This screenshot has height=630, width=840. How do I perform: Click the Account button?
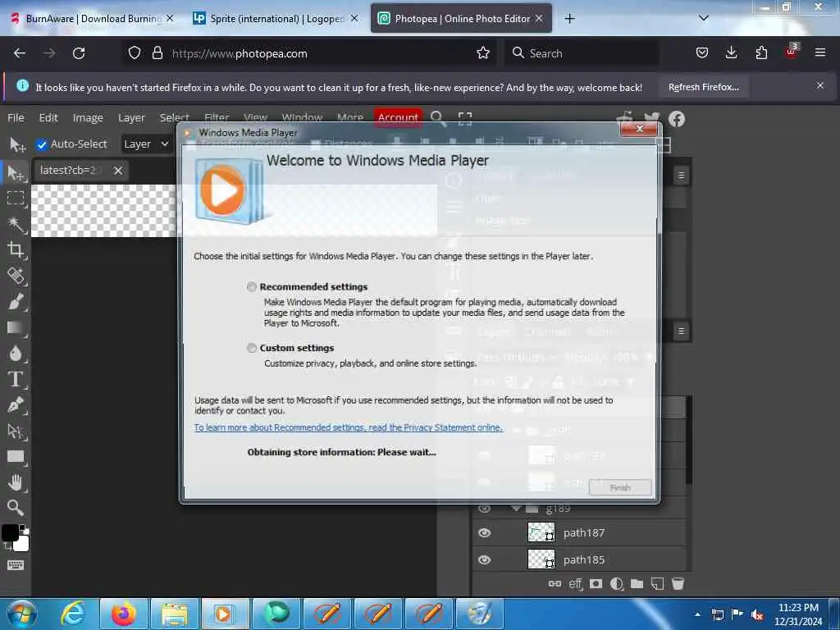(398, 117)
